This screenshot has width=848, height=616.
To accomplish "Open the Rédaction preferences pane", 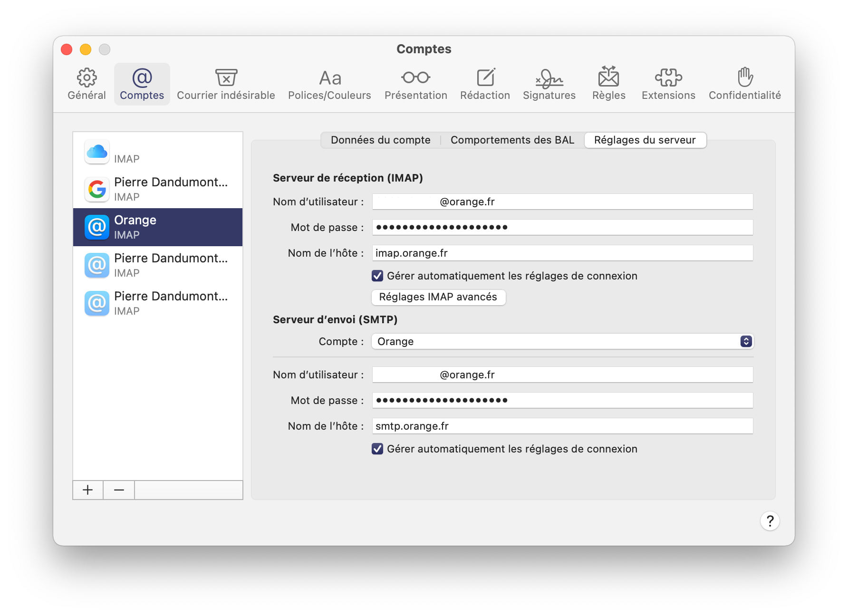I will 485,84.
